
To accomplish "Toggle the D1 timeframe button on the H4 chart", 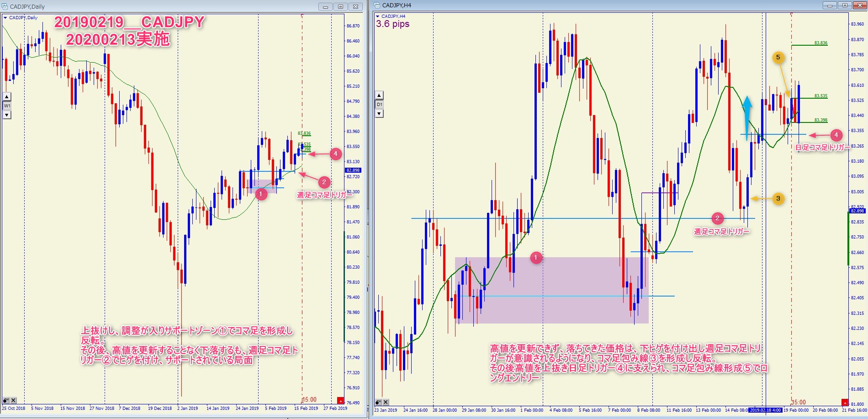I will (379, 105).
